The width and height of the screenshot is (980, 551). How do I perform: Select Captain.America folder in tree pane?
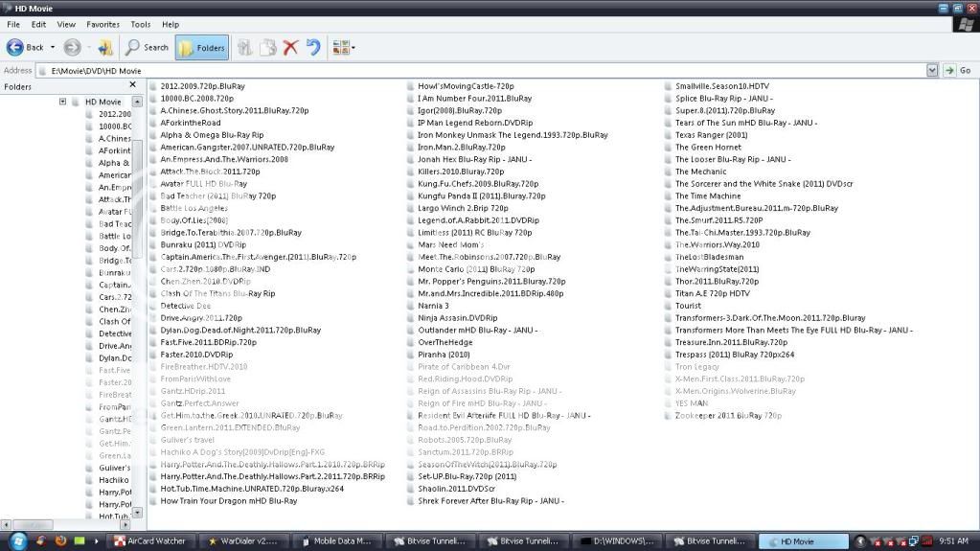(x=114, y=286)
